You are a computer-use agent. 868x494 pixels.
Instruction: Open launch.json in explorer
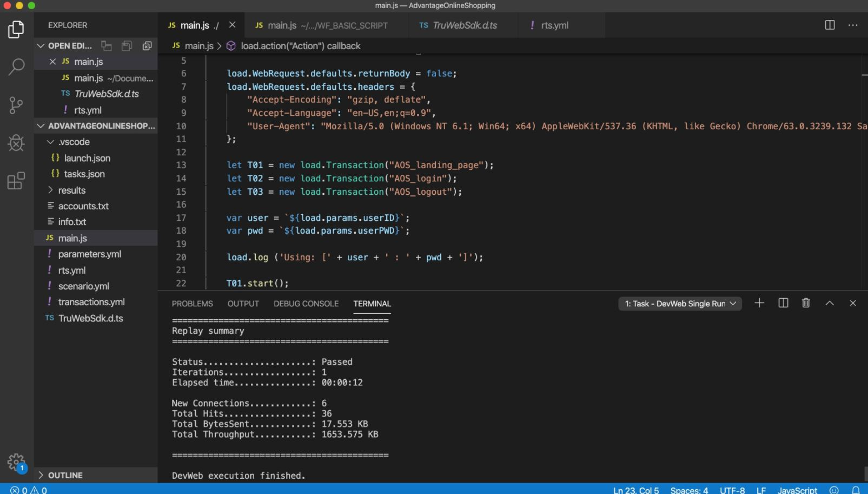coord(96,158)
